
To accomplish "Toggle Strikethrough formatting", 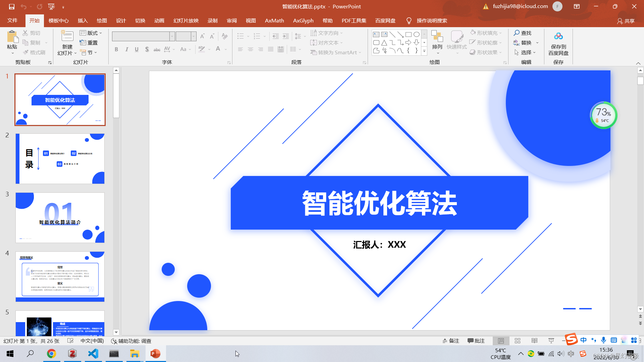I will point(157,49).
